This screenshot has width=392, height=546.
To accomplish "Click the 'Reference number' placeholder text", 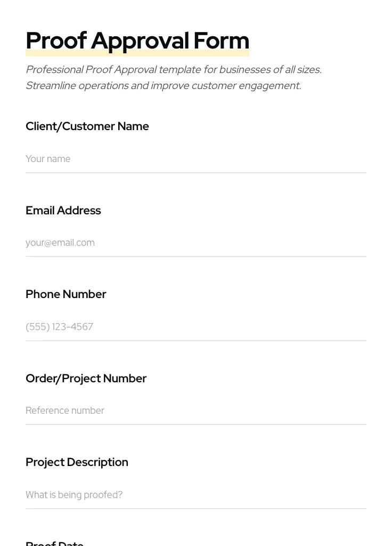I will [x=65, y=411].
